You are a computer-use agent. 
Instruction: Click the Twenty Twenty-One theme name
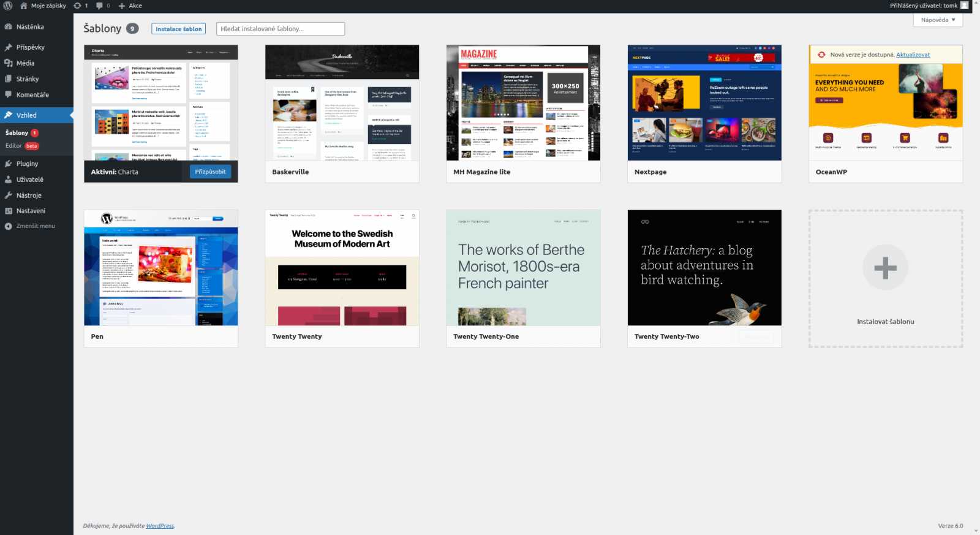click(x=486, y=336)
